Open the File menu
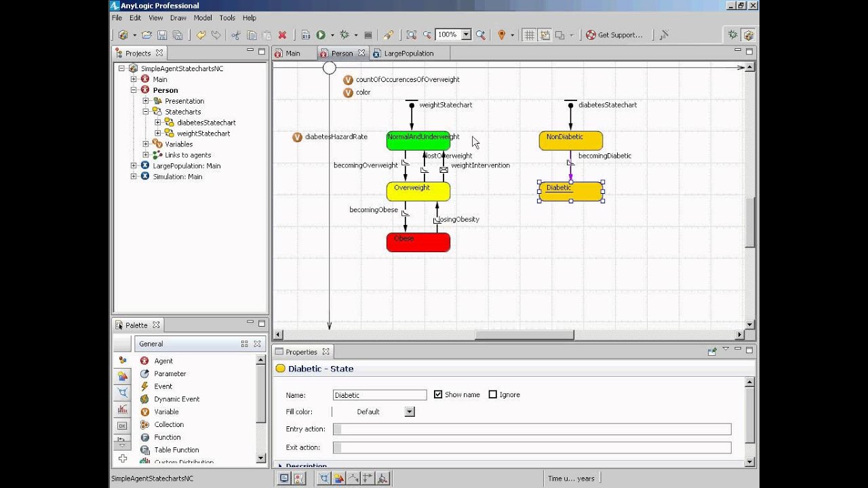 [117, 18]
